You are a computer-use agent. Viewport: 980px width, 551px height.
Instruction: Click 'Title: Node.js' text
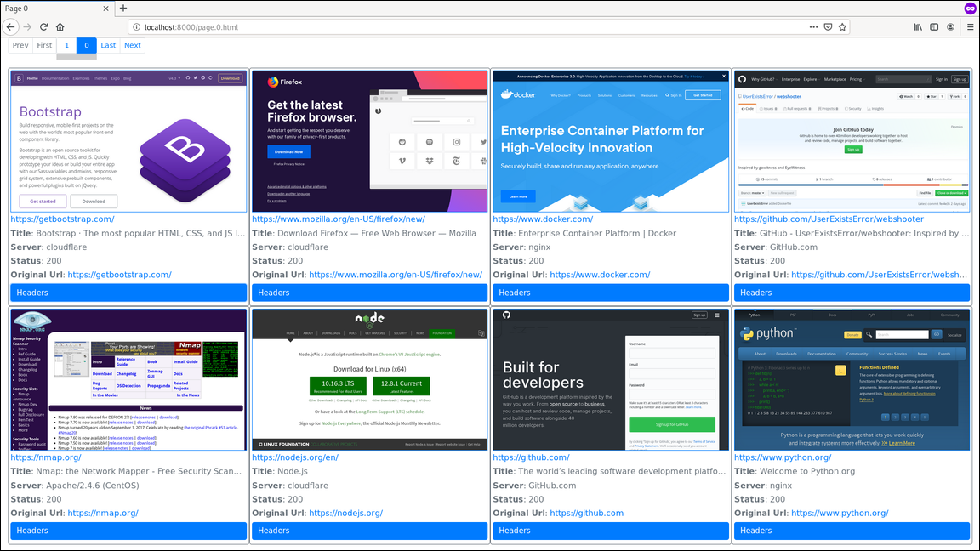tap(280, 472)
